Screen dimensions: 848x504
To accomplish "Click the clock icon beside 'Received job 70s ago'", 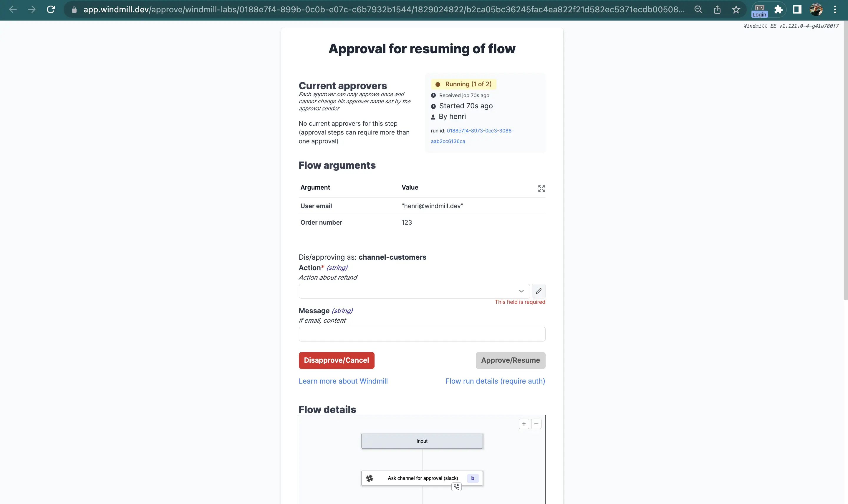I will [433, 95].
